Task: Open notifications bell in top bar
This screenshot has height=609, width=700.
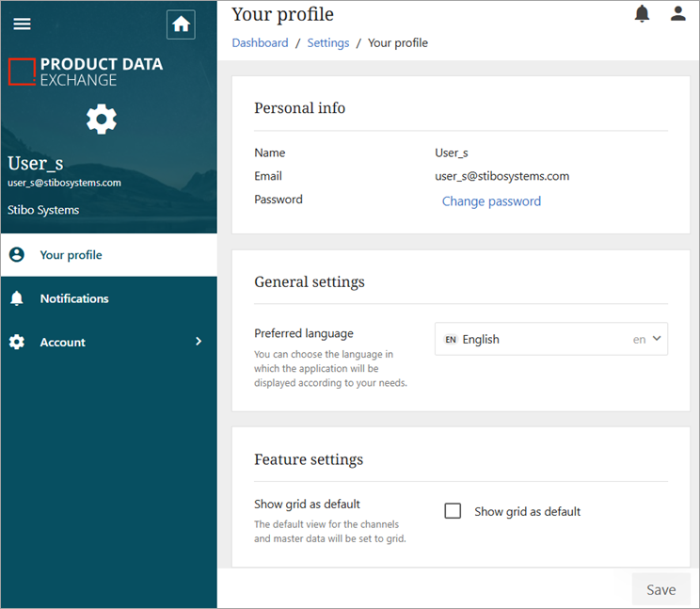Action: coord(642,13)
